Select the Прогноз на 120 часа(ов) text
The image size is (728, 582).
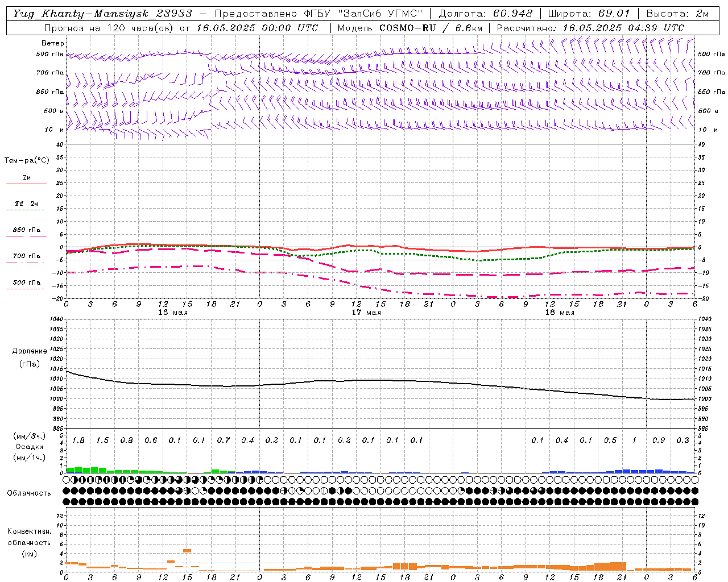pyautogui.click(x=109, y=27)
